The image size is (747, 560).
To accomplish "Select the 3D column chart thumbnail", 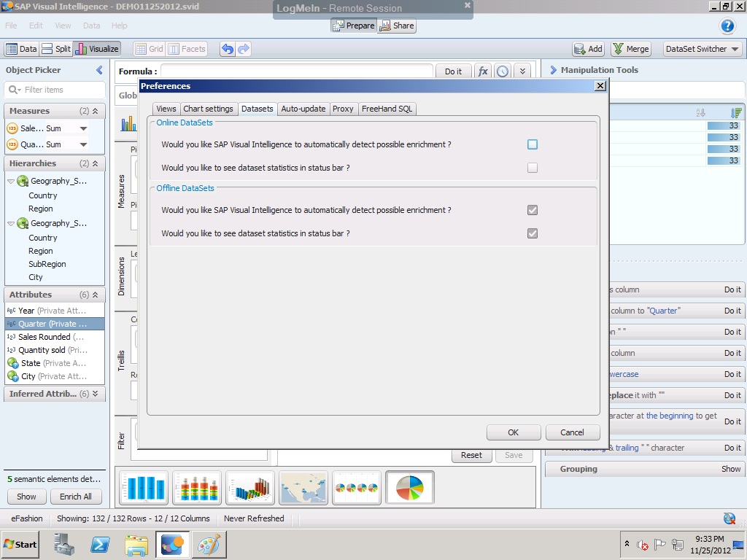I will pyautogui.click(x=250, y=488).
